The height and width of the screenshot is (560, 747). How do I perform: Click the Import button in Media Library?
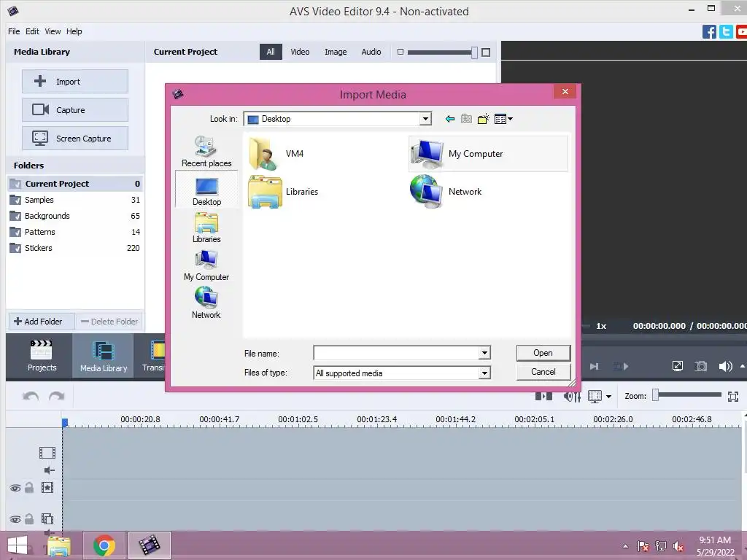pos(75,82)
